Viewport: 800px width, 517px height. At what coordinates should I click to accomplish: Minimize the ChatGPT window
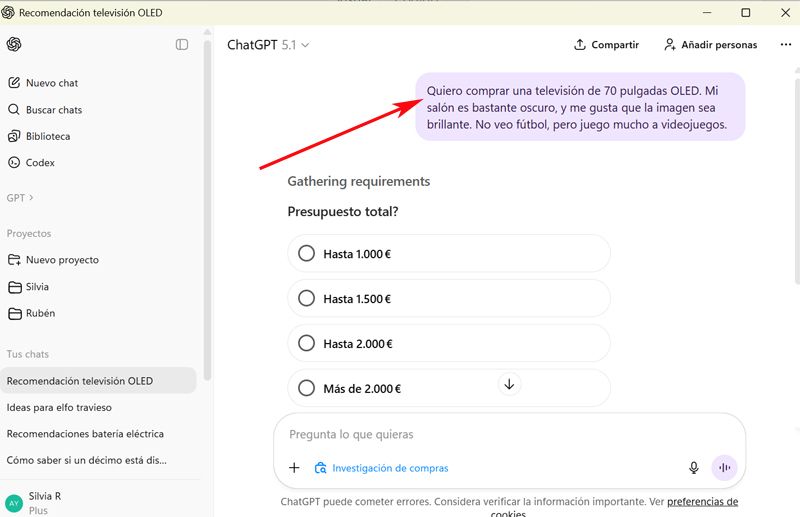click(x=707, y=12)
